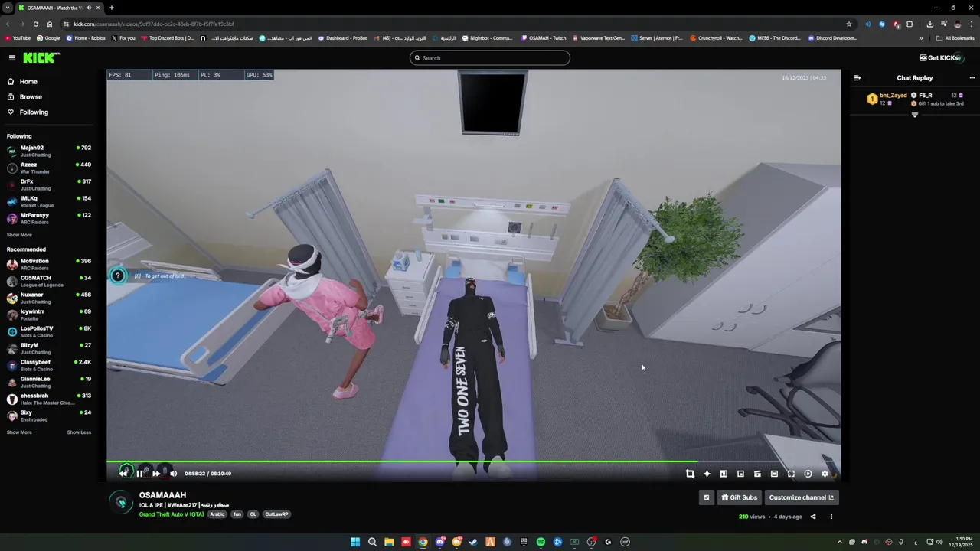Open OSAMAH - Twitch bookmark
The height and width of the screenshot is (551, 980).
544,37
